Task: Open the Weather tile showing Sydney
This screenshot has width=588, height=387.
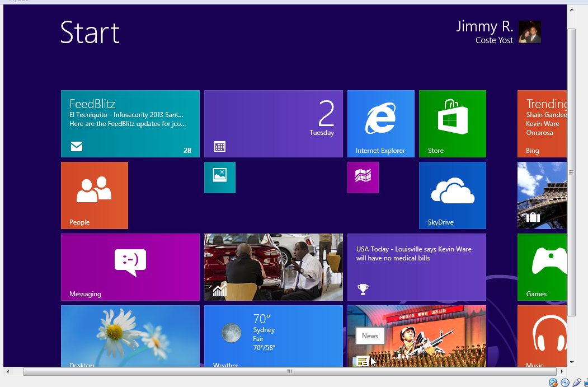Action: click(x=274, y=336)
